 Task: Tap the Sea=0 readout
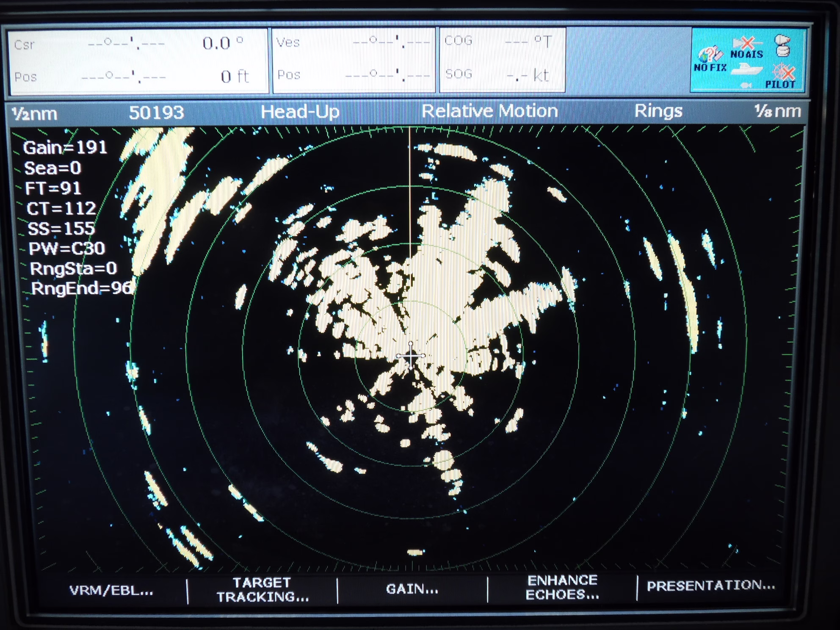[52, 168]
